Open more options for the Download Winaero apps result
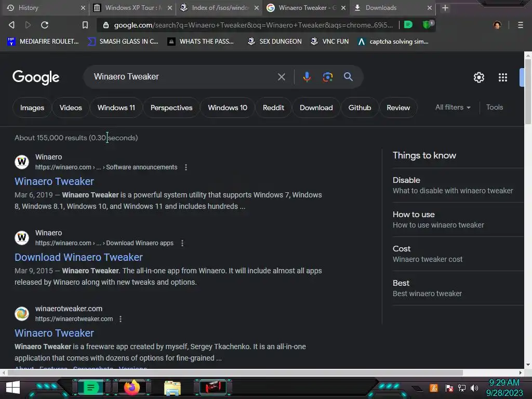This screenshot has width=532, height=399. pos(182,243)
